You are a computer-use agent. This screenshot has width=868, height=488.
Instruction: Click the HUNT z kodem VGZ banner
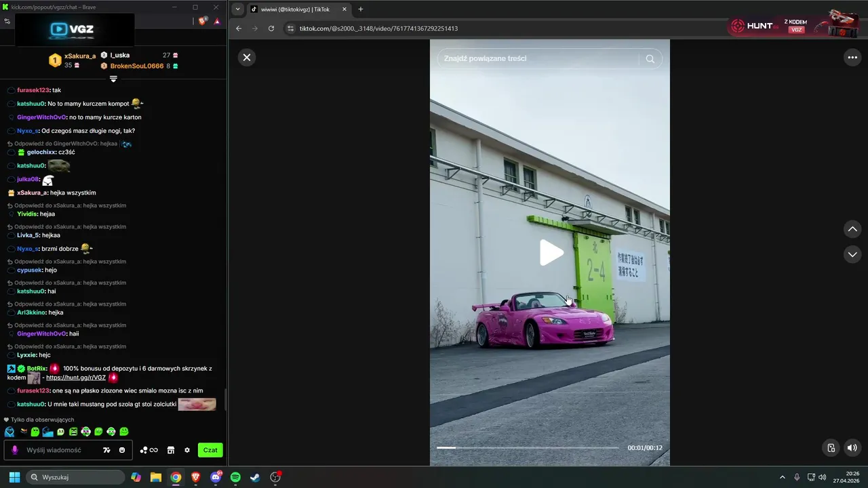(x=793, y=26)
